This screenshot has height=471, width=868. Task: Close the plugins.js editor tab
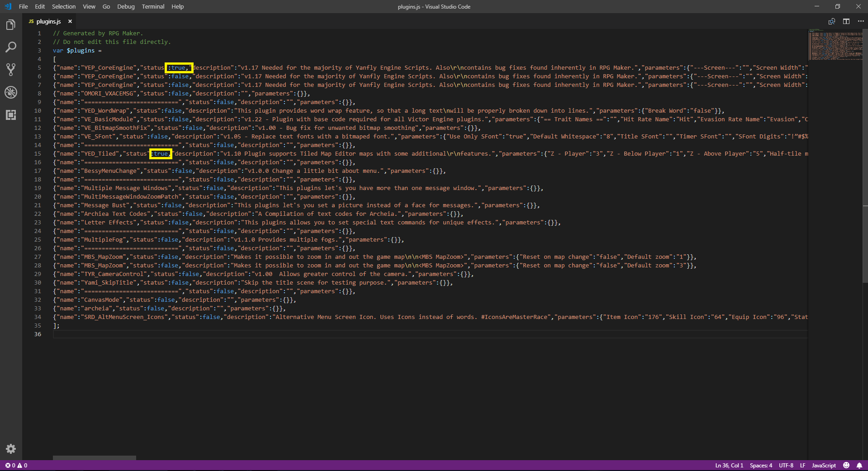click(70, 21)
